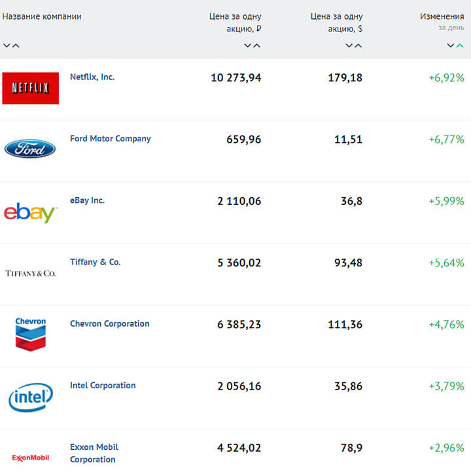Click the Ford oval logo
The image size is (471, 476).
tap(30, 149)
